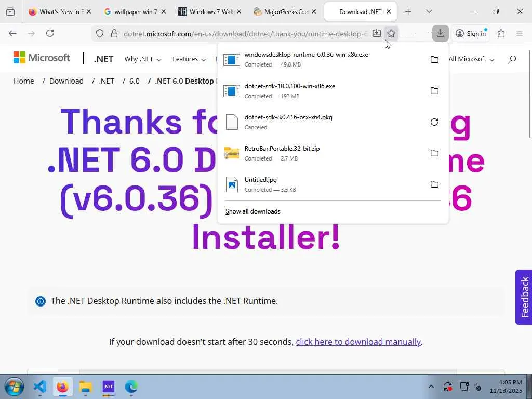Click here to download manually link

click(x=358, y=342)
